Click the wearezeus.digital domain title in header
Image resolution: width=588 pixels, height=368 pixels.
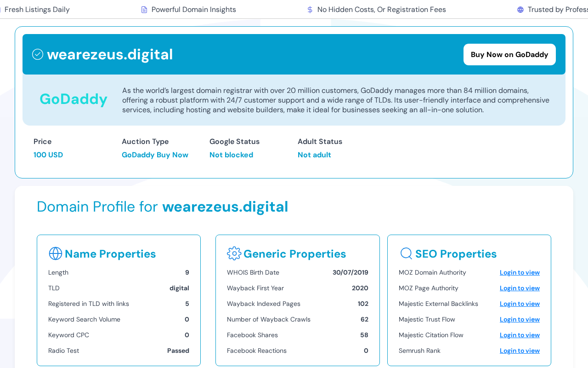[x=110, y=54]
